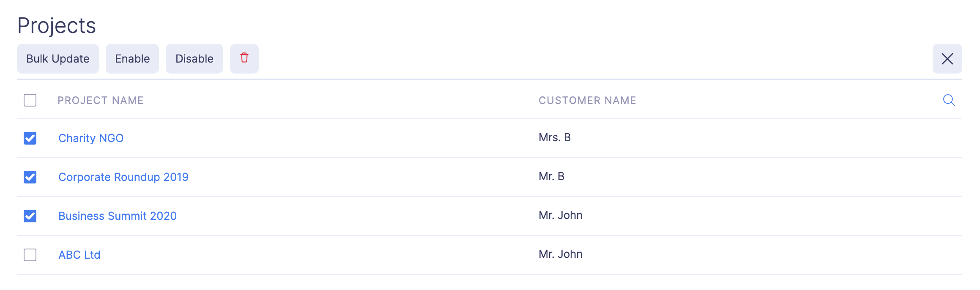Click the Customer Name column header
The image size is (980, 290).
[587, 100]
